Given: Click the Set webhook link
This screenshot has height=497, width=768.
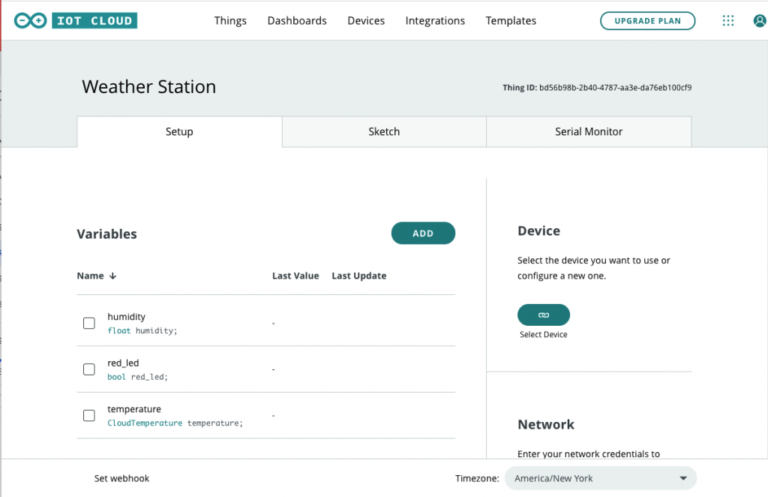Looking at the screenshot, I should point(121,478).
